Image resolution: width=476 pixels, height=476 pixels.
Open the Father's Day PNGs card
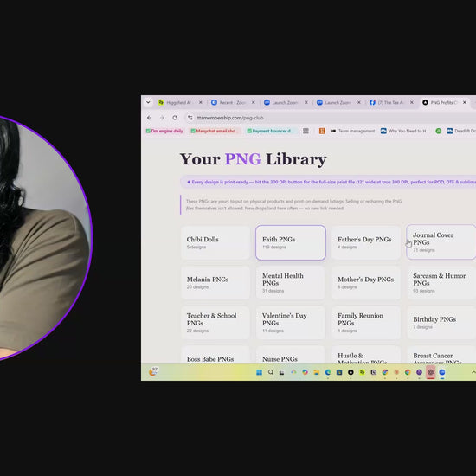366,242
